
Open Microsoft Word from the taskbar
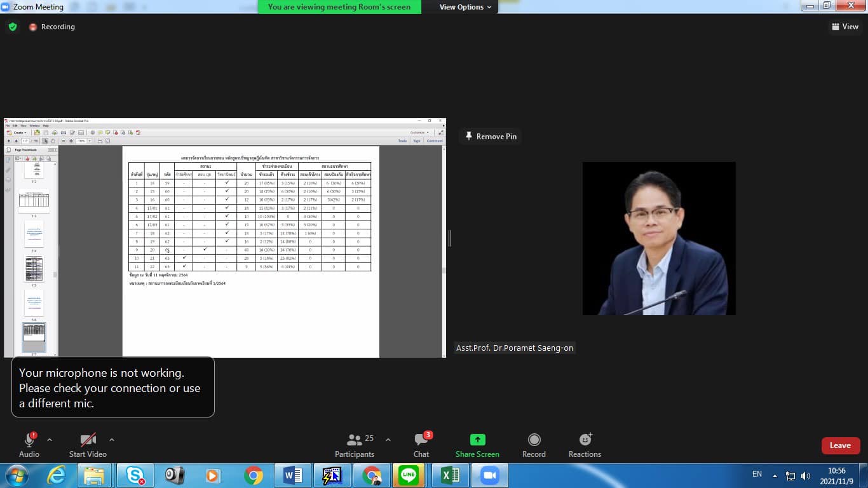click(292, 475)
